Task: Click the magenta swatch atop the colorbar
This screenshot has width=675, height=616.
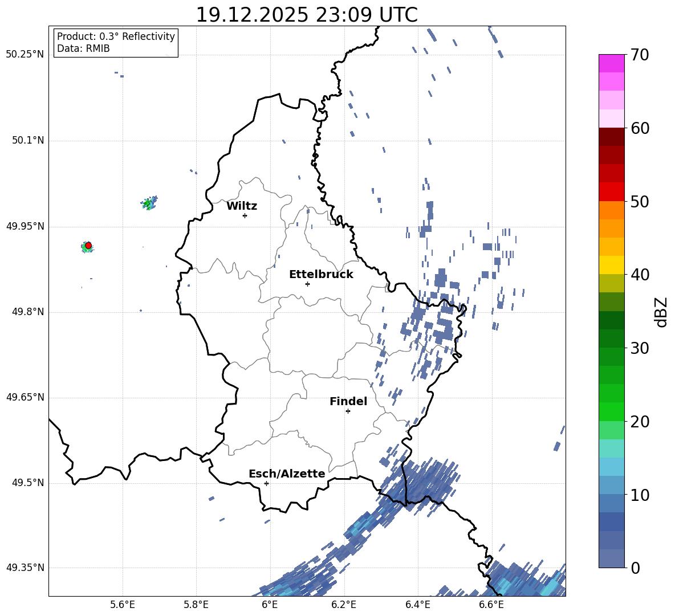Action: click(x=612, y=64)
